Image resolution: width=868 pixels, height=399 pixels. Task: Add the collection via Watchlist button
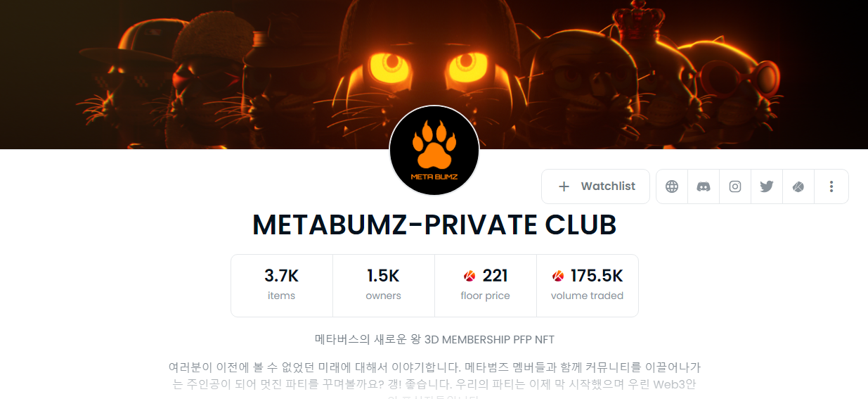(x=595, y=186)
